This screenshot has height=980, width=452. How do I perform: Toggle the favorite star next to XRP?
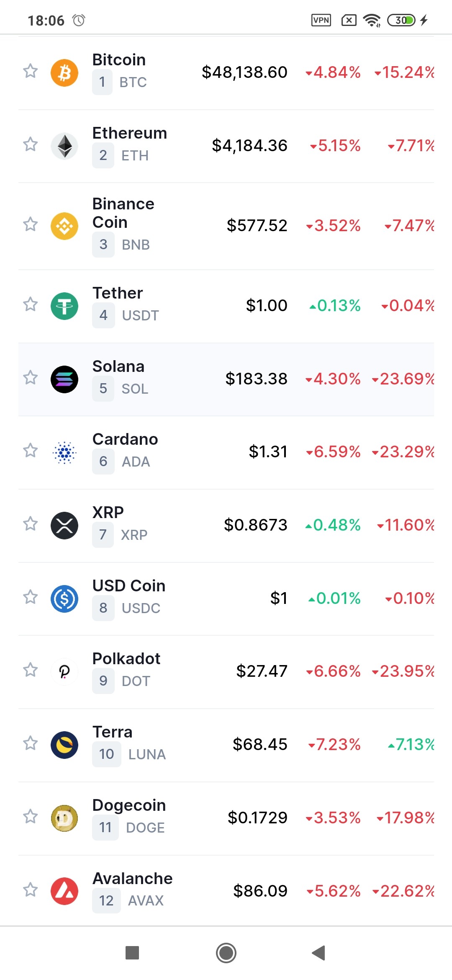[x=30, y=524]
